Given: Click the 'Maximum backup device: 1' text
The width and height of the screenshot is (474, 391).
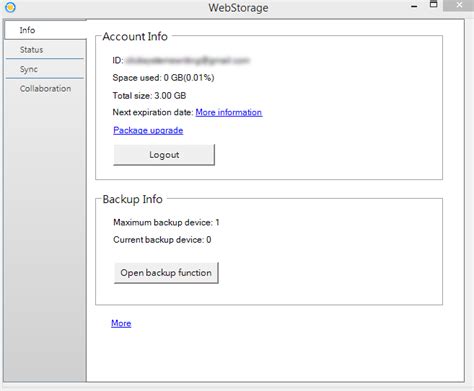Looking at the screenshot, I should coord(166,222).
